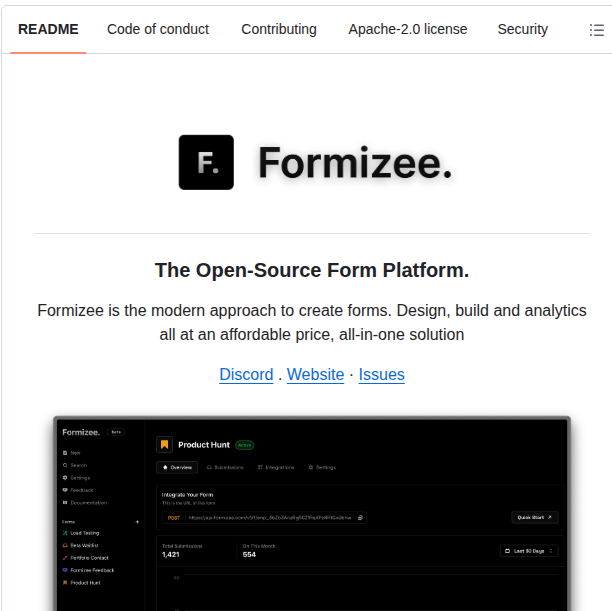The image size is (612, 611).
Task: Switch to Code of conduct tab
Action: tap(158, 29)
